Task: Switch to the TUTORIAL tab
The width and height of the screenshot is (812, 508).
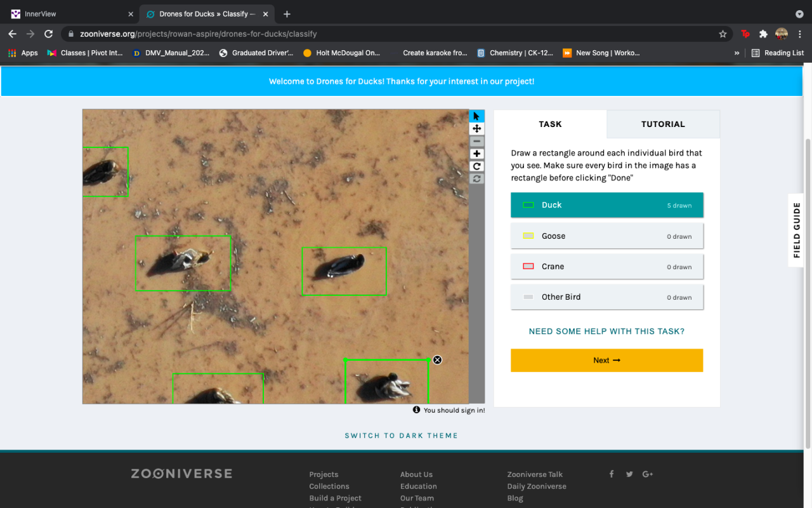Action: 663,124
